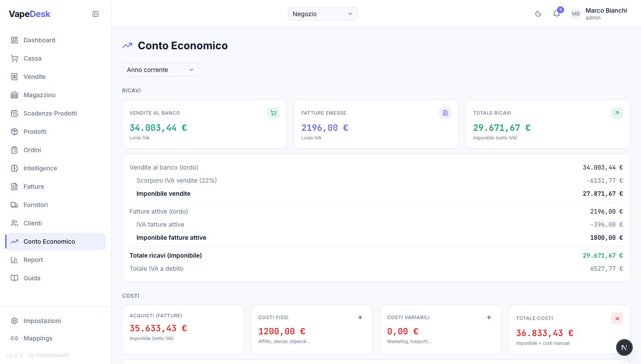Add a cost with the Costi Fissi plus button
Screen dimensions: 641x364
coord(360,317)
